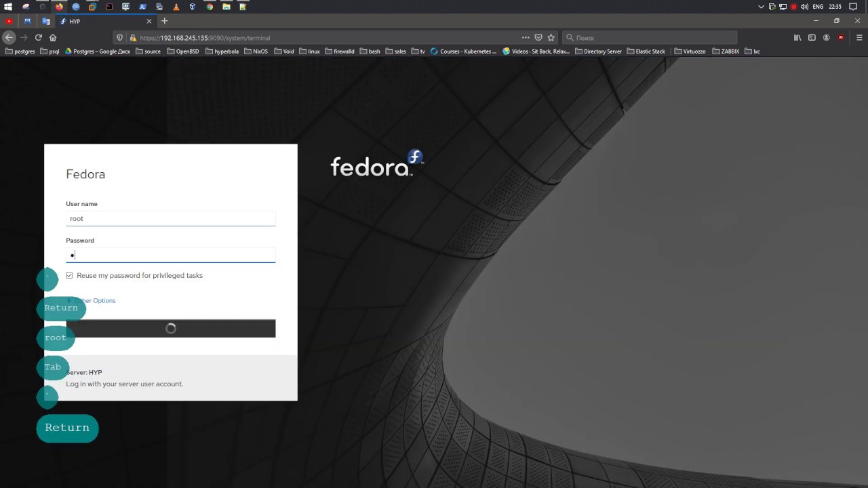Open the lxc bookmark folder
868x488 pixels.
click(752, 52)
